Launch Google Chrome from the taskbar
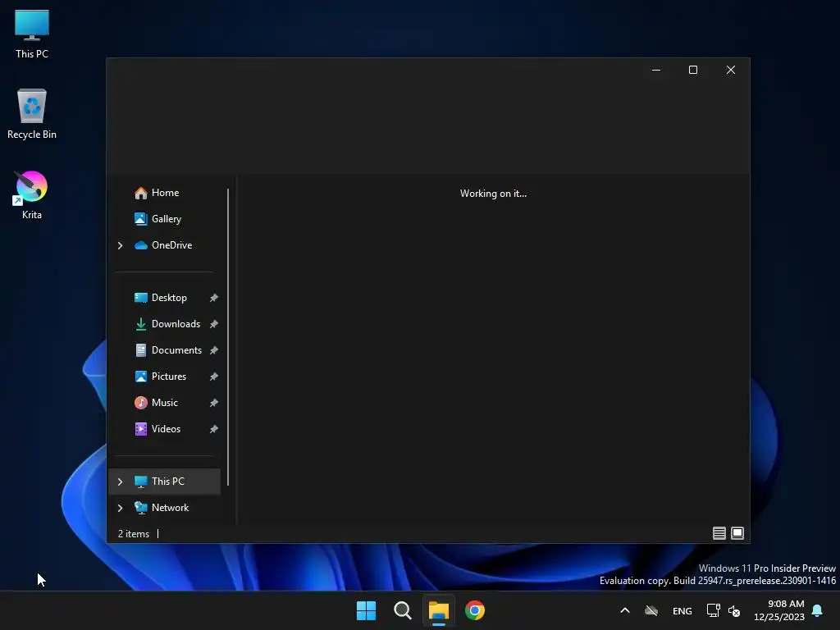 (x=475, y=610)
